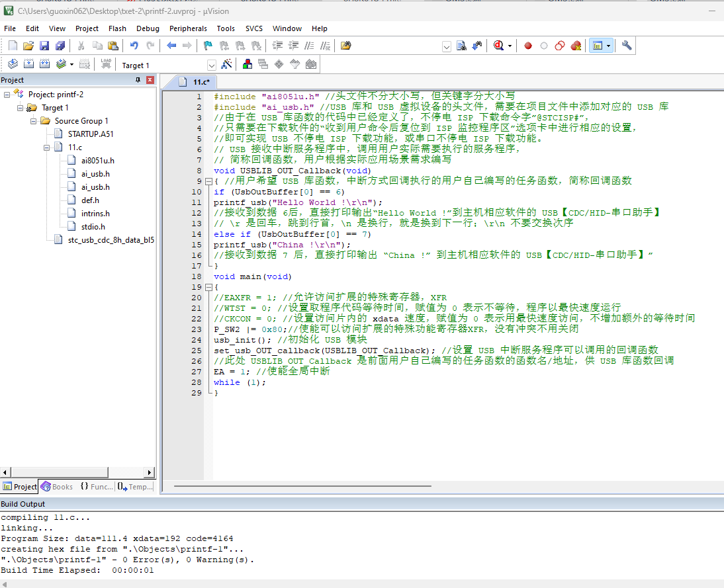Open the find text combo box dropdown

coord(447,46)
